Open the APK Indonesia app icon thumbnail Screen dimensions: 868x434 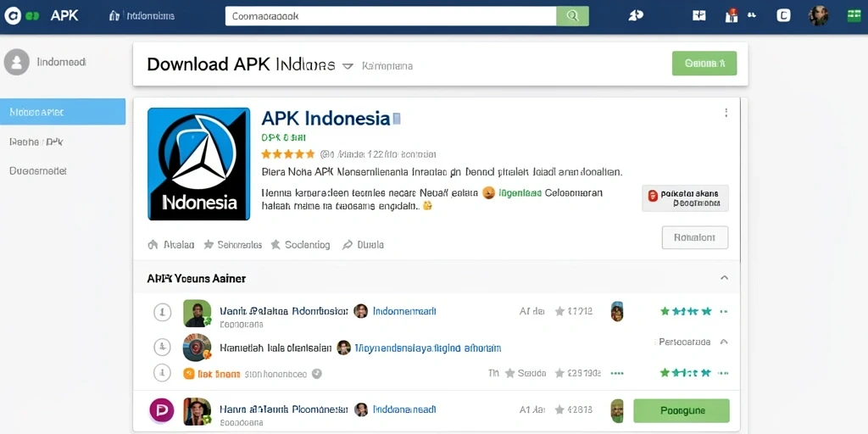click(198, 164)
